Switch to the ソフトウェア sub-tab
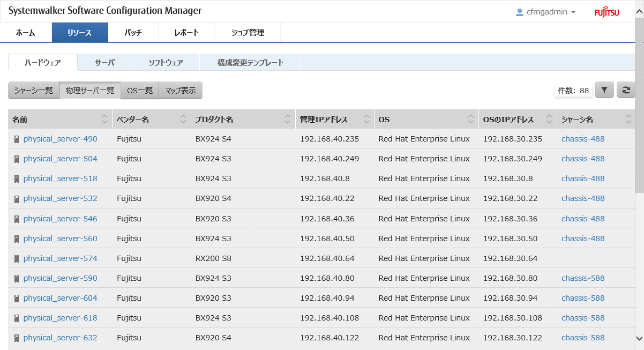644x350 pixels. click(166, 62)
